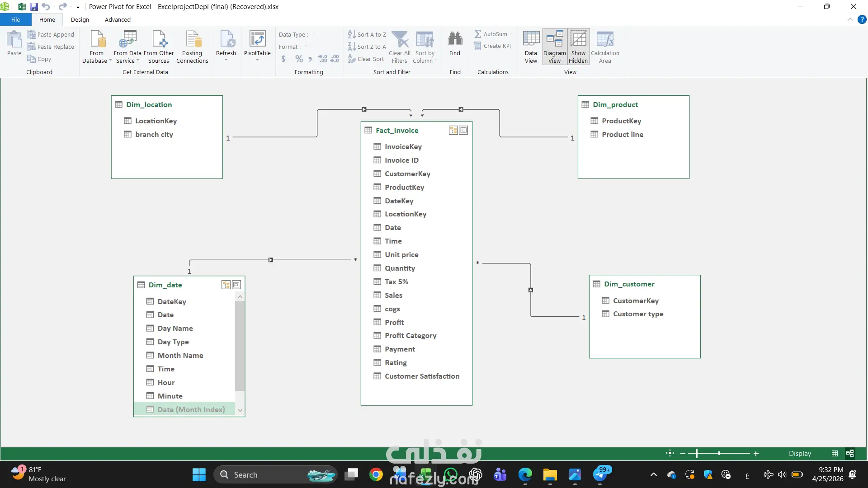Select the Dim_location table header
Viewport: 868px width, 488px height.
pos(167,104)
